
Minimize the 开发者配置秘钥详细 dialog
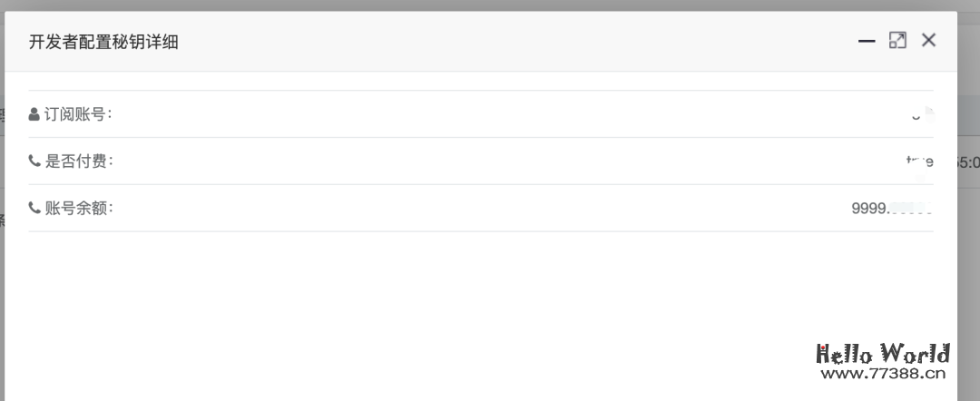click(x=867, y=41)
